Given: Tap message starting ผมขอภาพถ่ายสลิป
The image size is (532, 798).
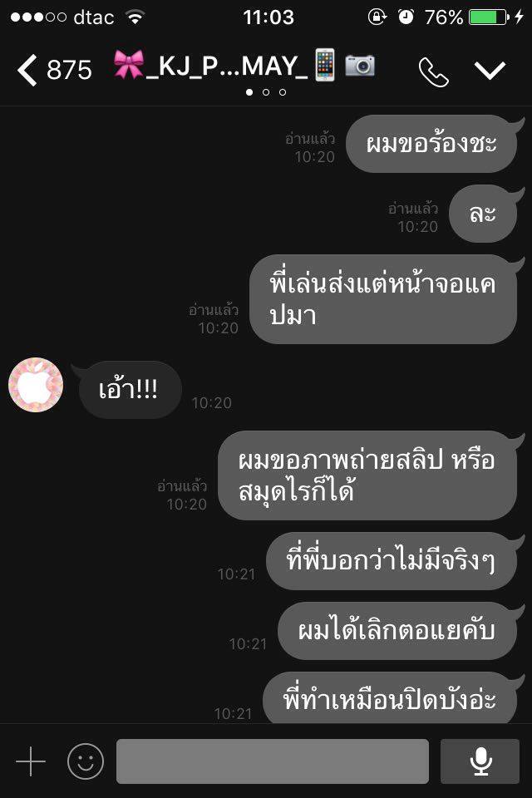Looking at the screenshot, I should (367, 475).
